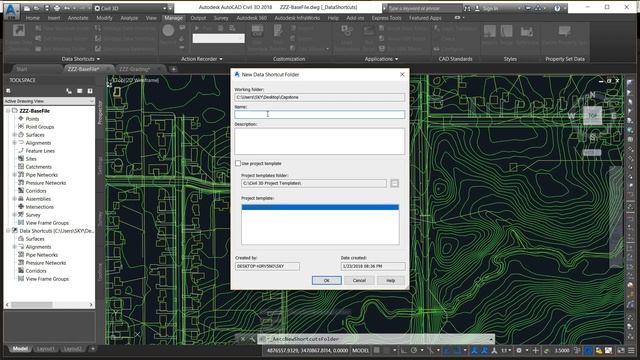Open the Civil 3D workspace dropdown
The height and width of the screenshot is (360, 640).
(x=131, y=8)
